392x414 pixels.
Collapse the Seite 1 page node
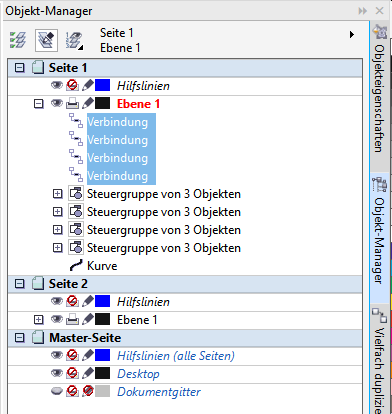20,68
